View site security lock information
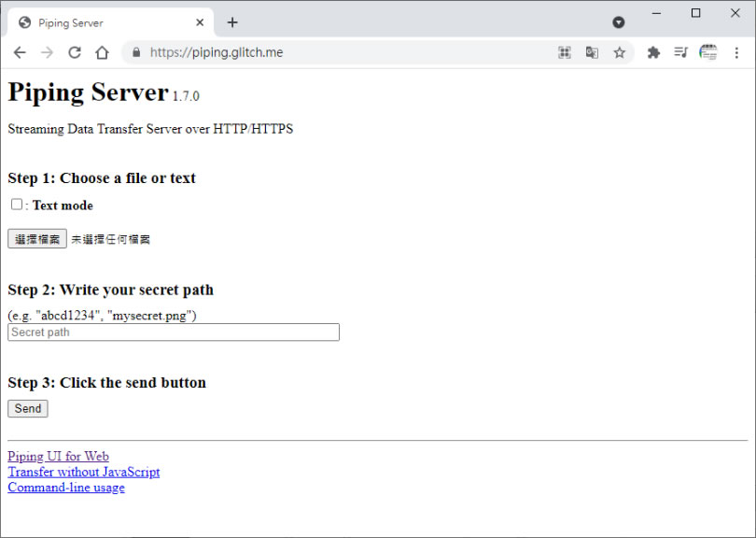 pyautogui.click(x=136, y=52)
